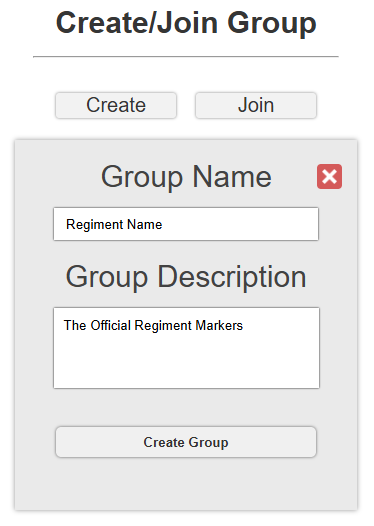374x526 pixels.
Task: Click empty space inside description box below text
Action: 186,362
